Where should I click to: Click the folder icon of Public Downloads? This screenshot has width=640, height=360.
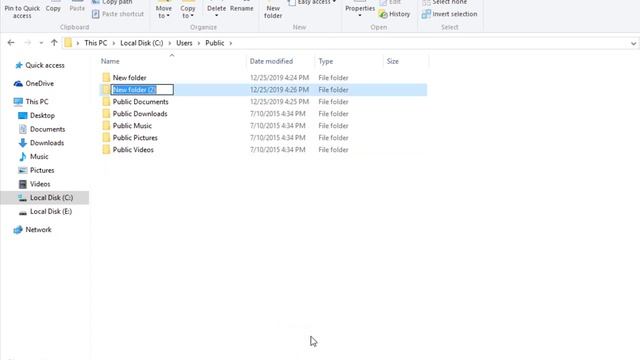[106, 113]
